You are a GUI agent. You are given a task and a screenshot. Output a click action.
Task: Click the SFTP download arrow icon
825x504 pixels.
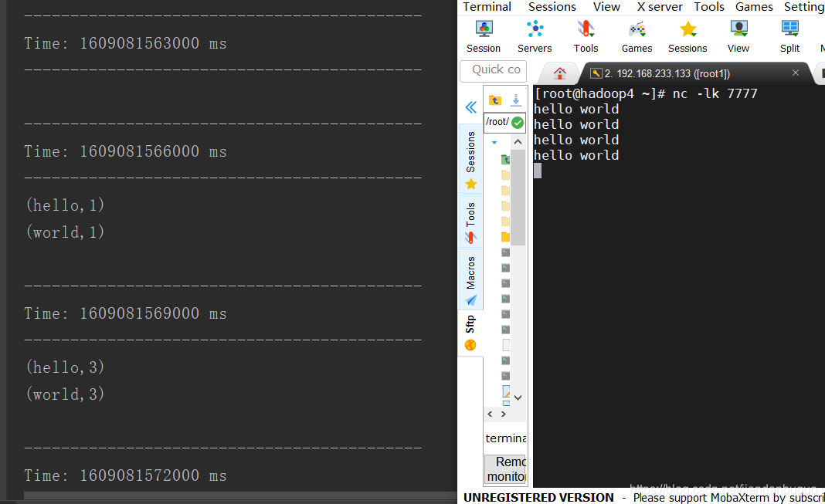coord(516,100)
